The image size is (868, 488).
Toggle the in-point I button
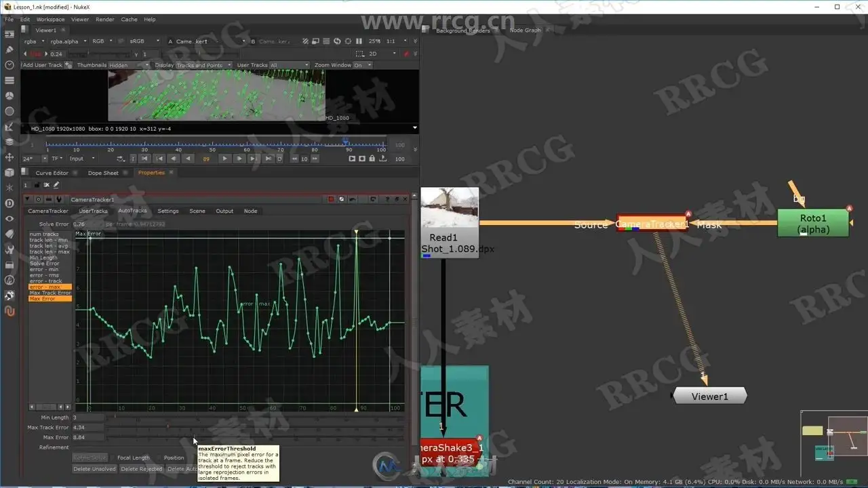tap(133, 159)
